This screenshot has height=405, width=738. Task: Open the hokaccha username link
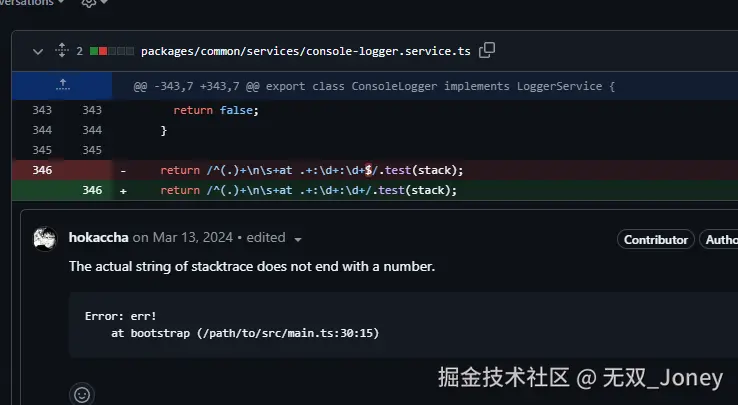coord(98,237)
